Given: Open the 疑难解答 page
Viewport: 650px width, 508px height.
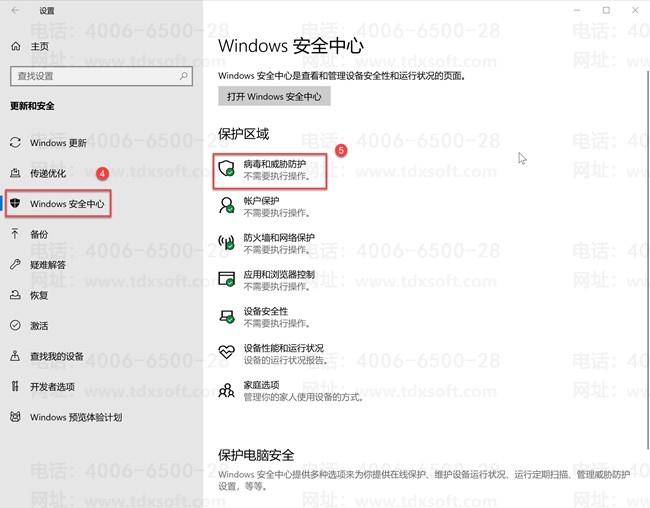Looking at the screenshot, I should (48, 264).
